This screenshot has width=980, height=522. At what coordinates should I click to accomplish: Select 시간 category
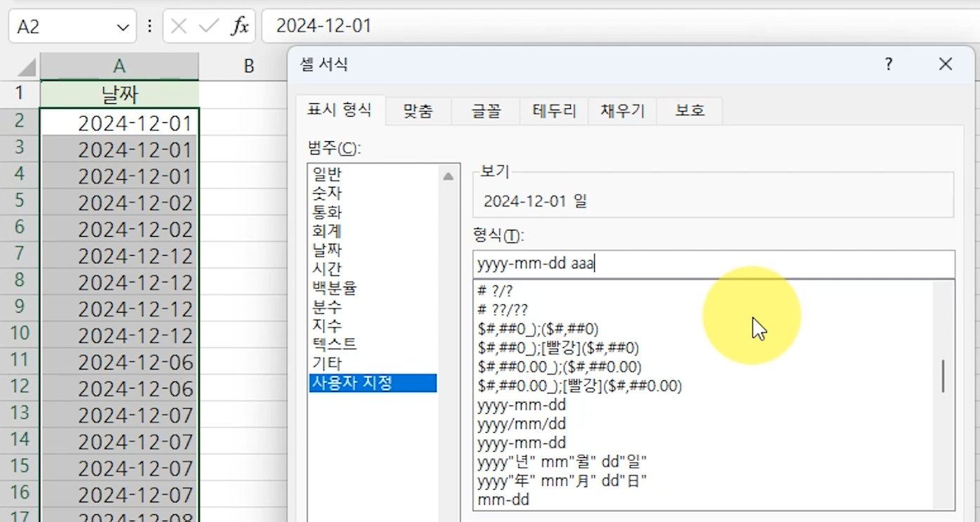pyautogui.click(x=373, y=268)
